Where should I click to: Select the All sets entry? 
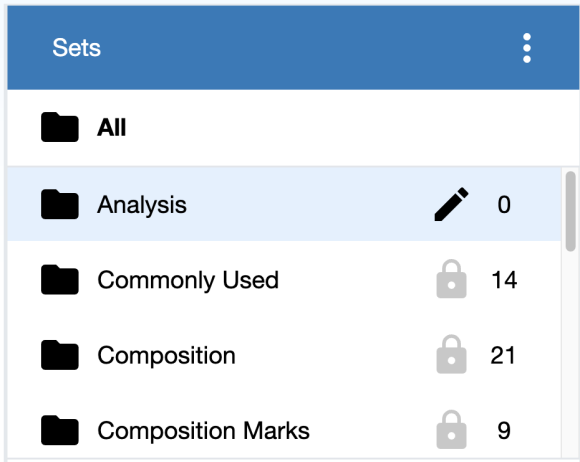(x=293, y=128)
